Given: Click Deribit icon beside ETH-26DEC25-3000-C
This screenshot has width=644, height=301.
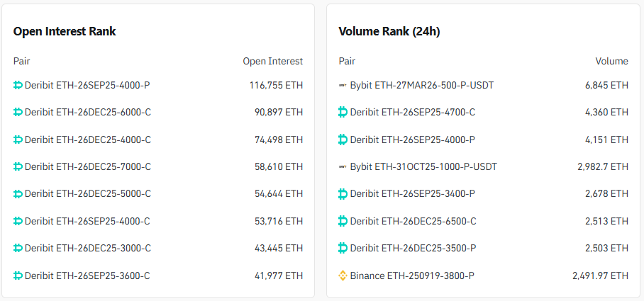Looking at the screenshot, I should tap(18, 248).
